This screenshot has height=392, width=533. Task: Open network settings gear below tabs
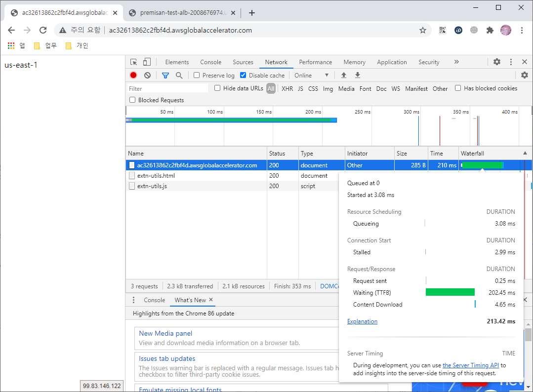coord(525,75)
